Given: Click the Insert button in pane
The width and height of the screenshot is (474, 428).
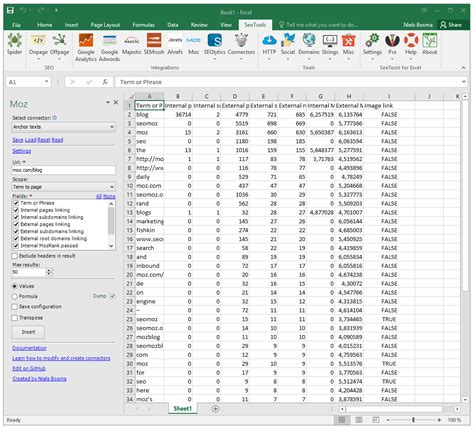Looking at the screenshot, I should [x=28, y=332].
